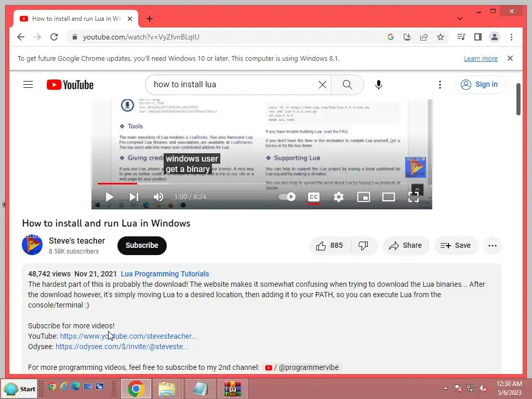Open WinRAR from taskbar
The height and width of the screenshot is (399, 532).
point(233,389)
